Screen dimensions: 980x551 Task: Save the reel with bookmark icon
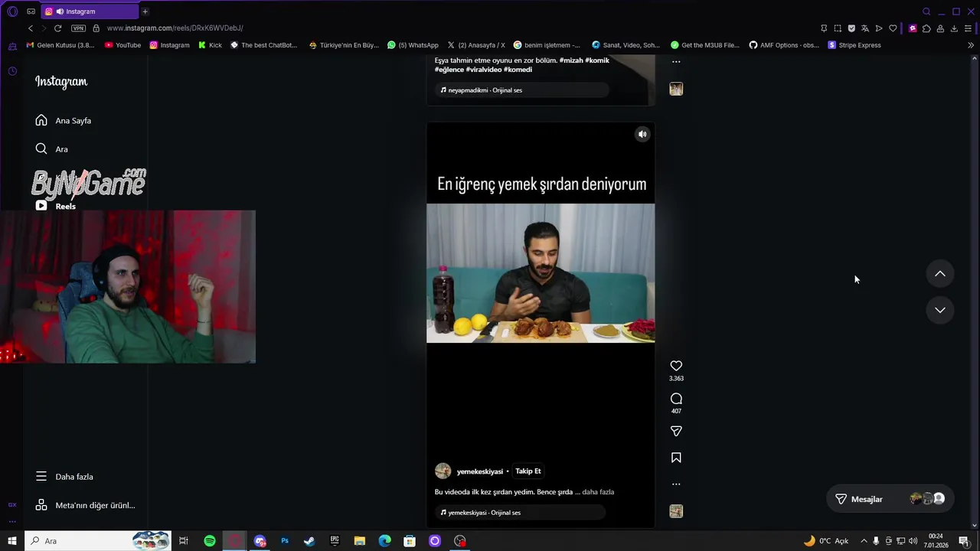pos(676,458)
